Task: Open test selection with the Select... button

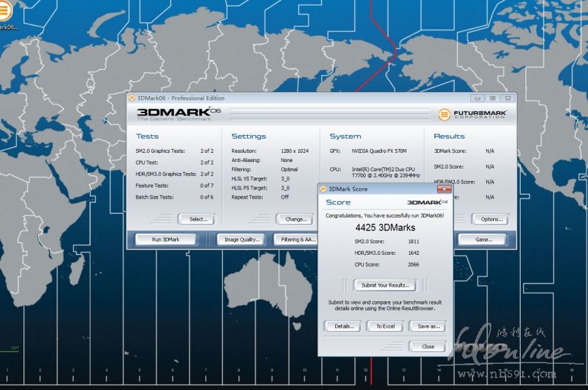Action: (x=197, y=219)
